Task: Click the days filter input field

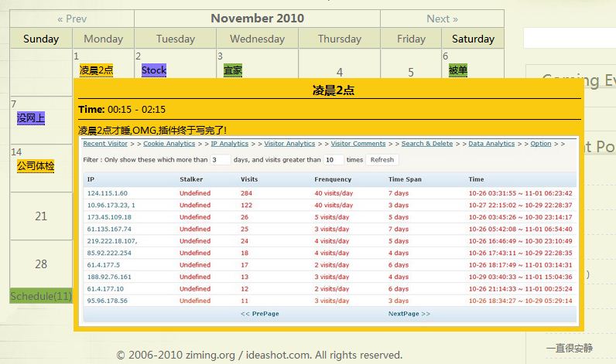Action: pyautogui.click(x=221, y=160)
